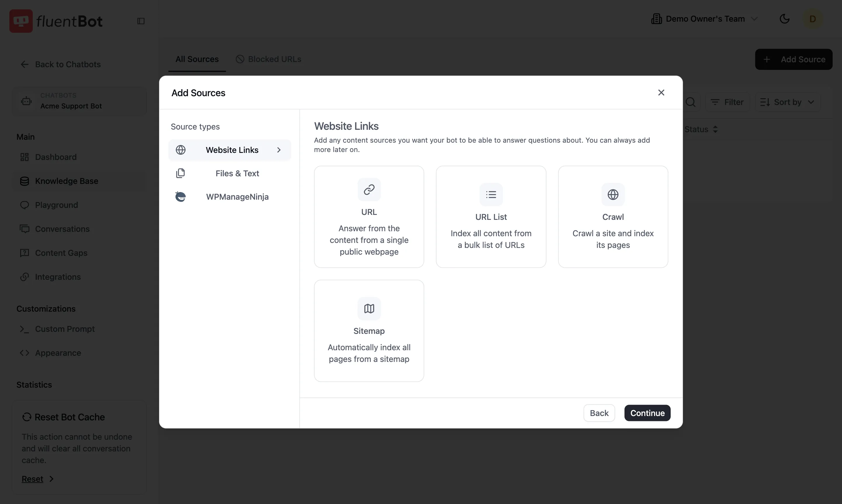Click the Crawl globe icon
The height and width of the screenshot is (504, 842).
pos(613,195)
